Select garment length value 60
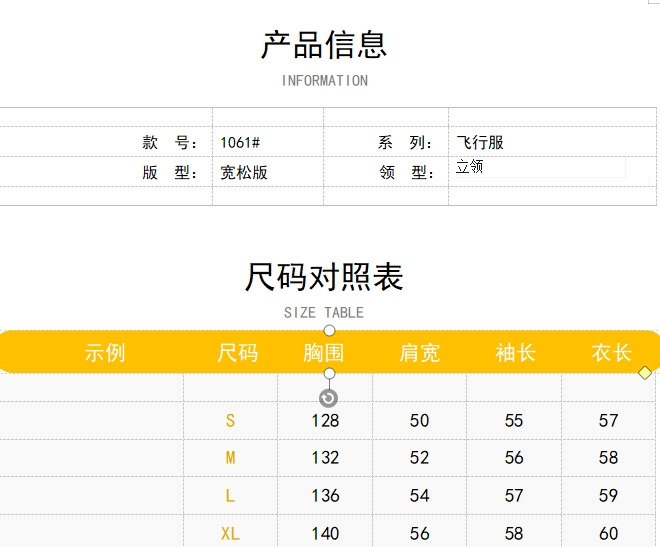The height and width of the screenshot is (547, 660). click(609, 534)
